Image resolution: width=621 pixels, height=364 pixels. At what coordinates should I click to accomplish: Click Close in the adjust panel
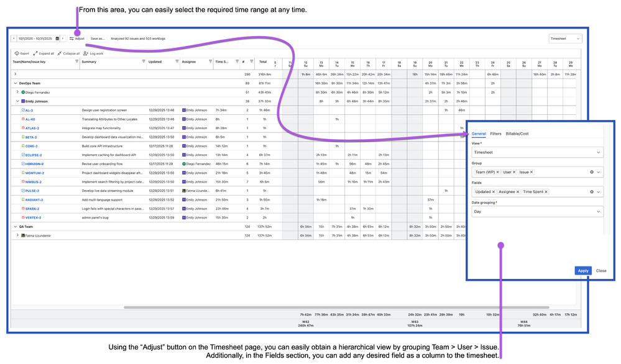coord(601,271)
